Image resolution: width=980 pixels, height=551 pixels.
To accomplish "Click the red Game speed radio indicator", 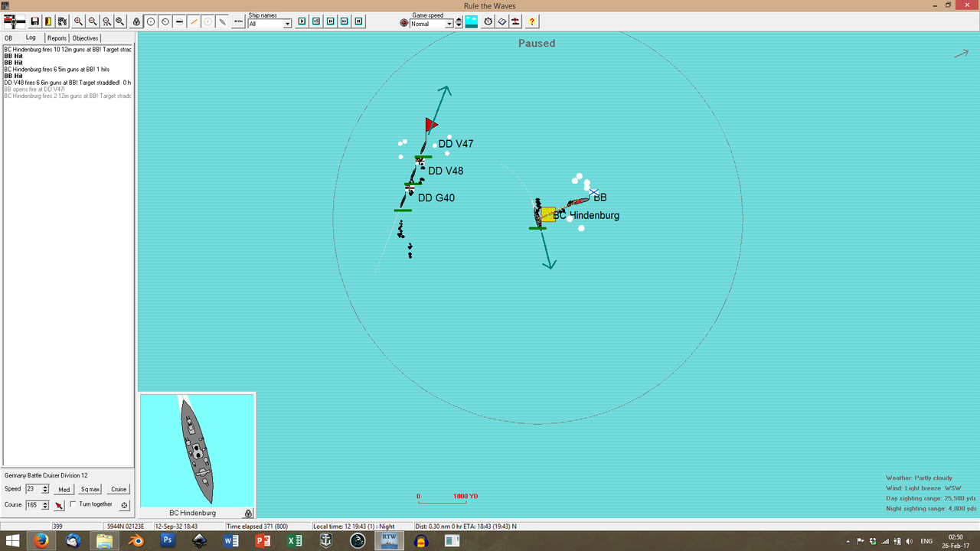I will pos(403,22).
